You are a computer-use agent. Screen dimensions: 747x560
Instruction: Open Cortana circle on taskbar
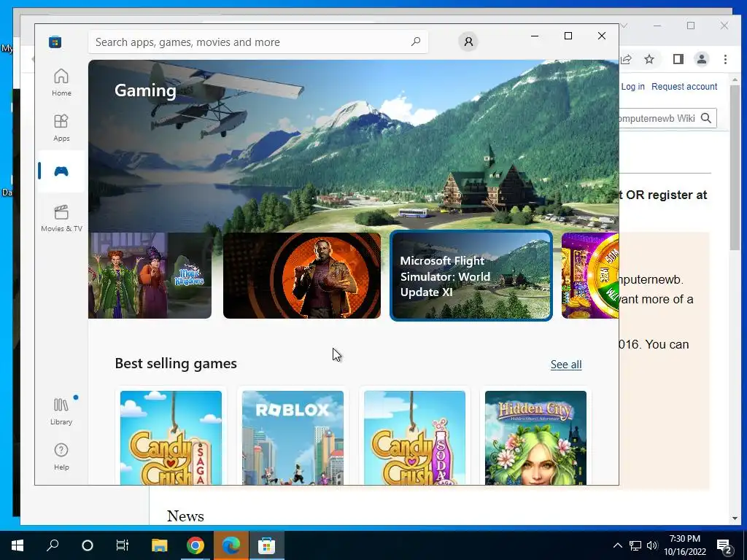click(88, 545)
